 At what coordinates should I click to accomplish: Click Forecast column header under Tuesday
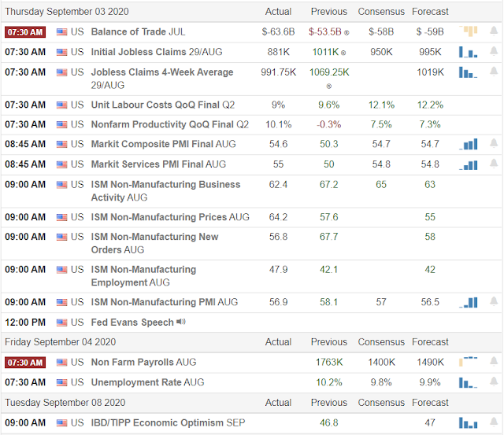[x=430, y=403]
